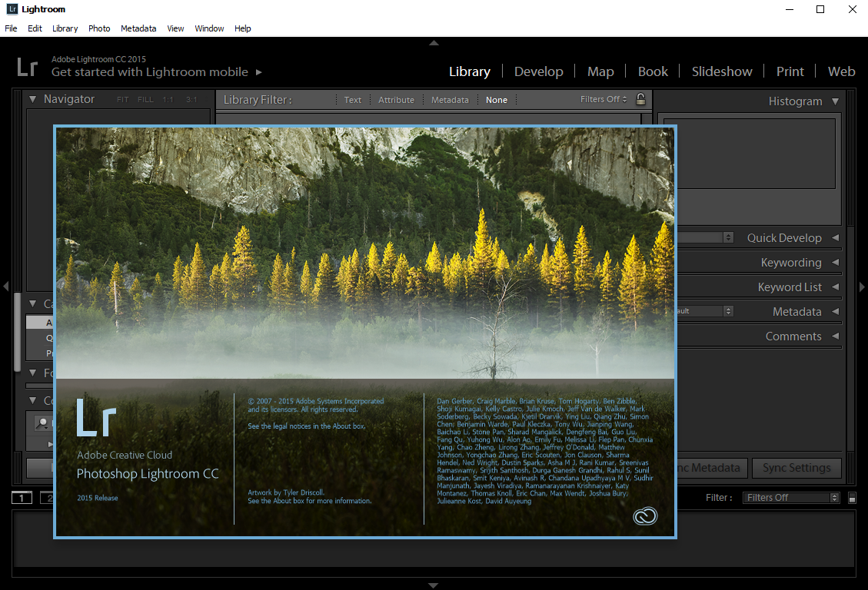Collapse the Navigator panel triangle

click(x=32, y=99)
